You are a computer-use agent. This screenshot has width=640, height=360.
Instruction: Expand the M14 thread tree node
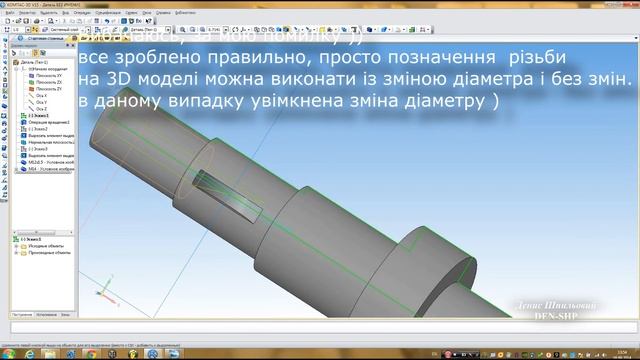[16, 169]
